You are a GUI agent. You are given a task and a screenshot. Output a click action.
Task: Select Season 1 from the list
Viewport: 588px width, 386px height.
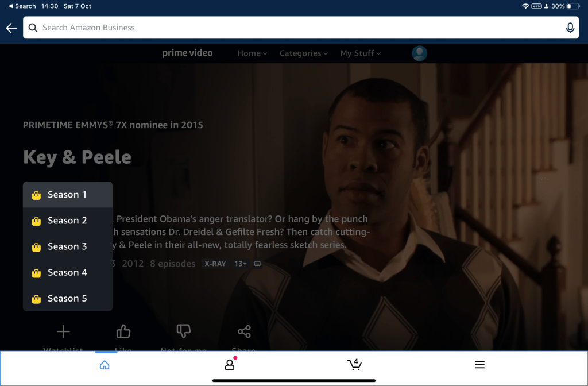click(68, 195)
